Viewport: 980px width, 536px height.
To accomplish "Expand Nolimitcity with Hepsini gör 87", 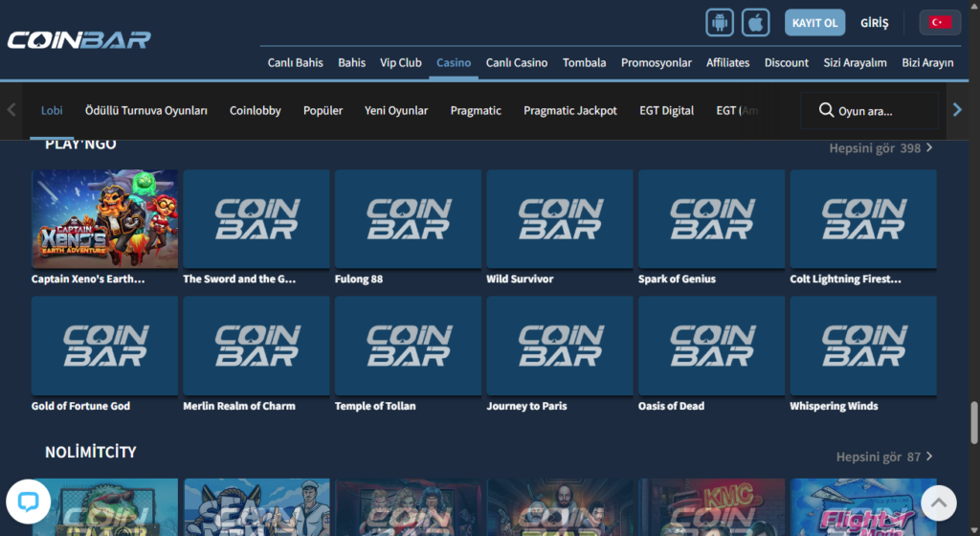I will pyautogui.click(x=883, y=457).
